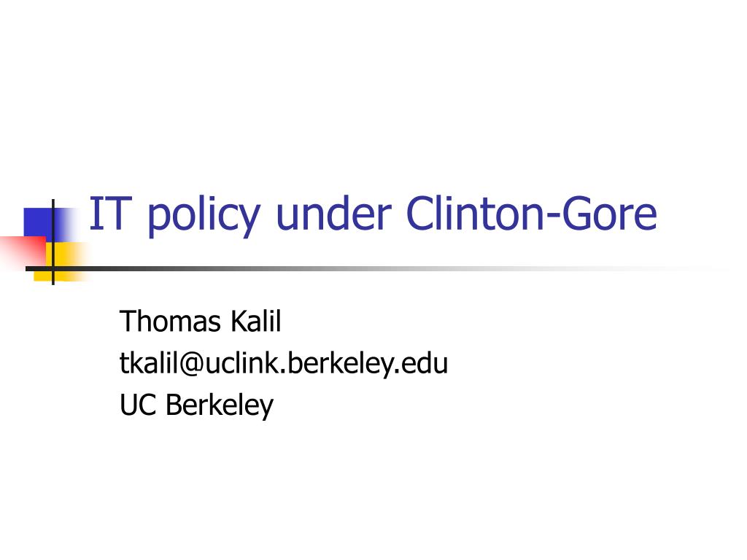Click the word 'IT' in the title

(110, 214)
